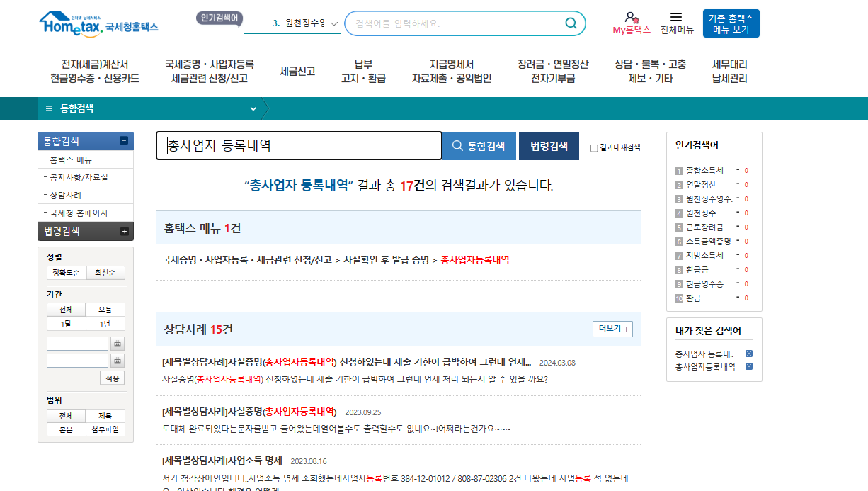Open My홈택스 via the person icon
This screenshot has width=868, height=491.
coord(632,17)
